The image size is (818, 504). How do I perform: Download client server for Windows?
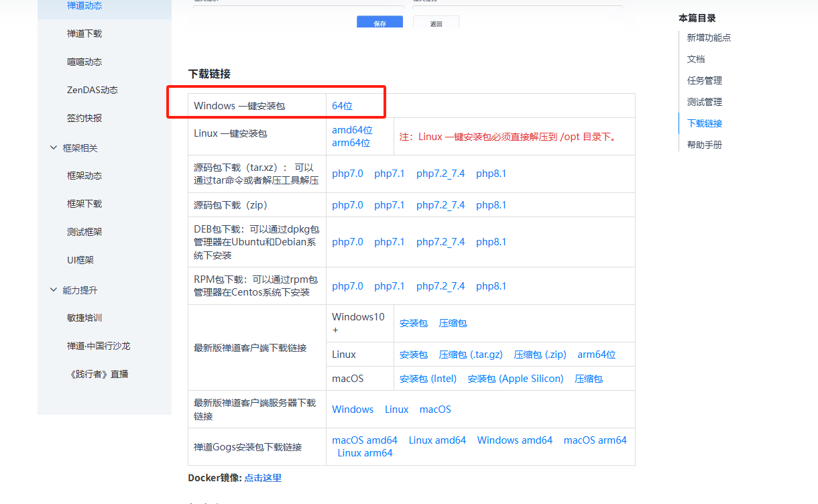coord(353,409)
